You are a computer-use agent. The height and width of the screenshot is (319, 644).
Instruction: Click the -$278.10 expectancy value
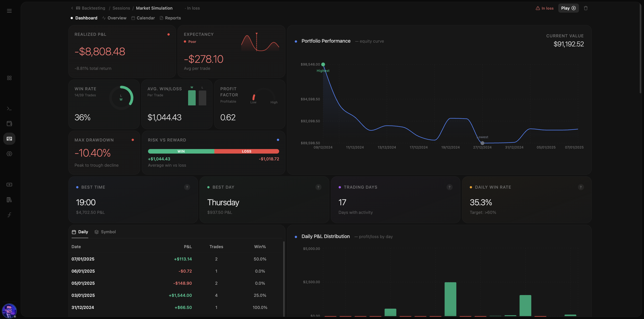[x=204, y=59]
